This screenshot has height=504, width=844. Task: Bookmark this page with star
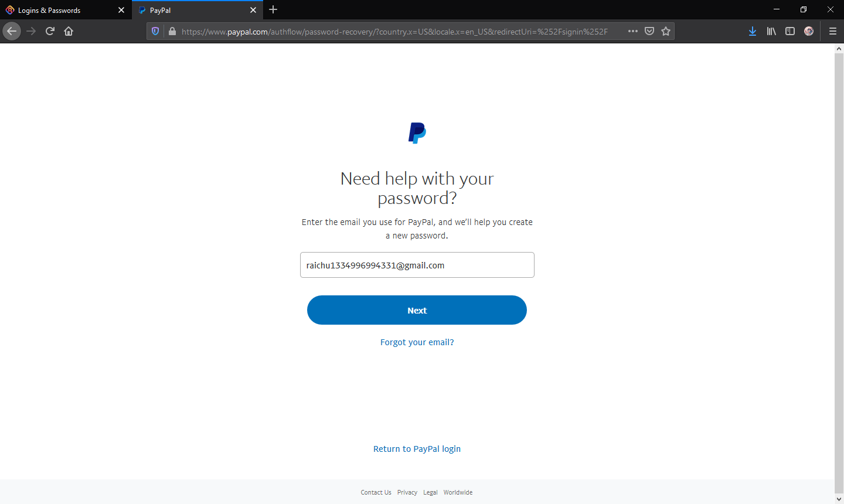(x=666, y=31)
